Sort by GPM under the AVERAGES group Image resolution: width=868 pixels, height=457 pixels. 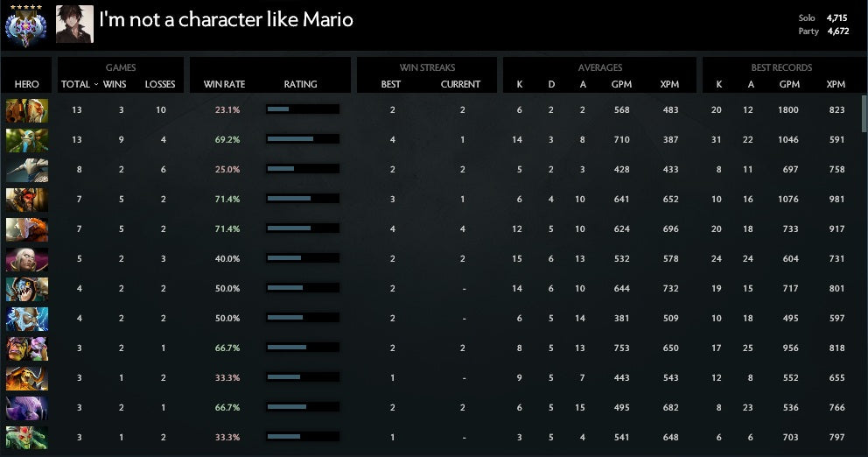pos(622,85)
